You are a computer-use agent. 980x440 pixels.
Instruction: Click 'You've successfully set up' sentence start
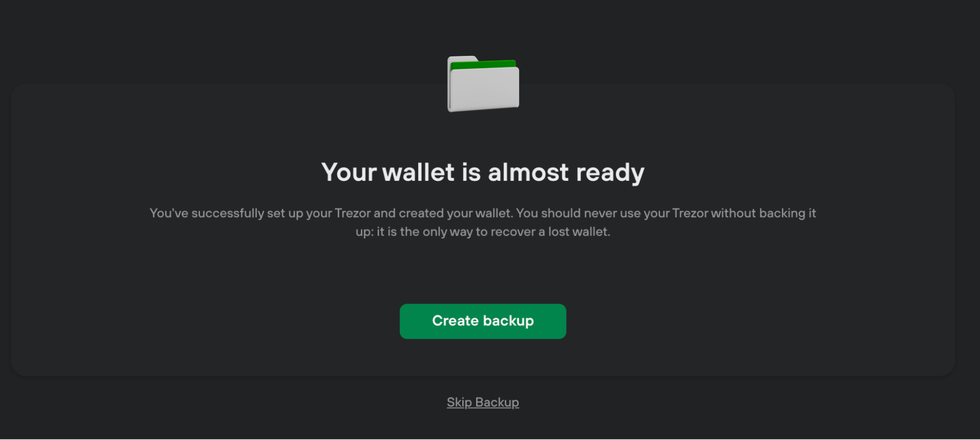pos(226,213)
